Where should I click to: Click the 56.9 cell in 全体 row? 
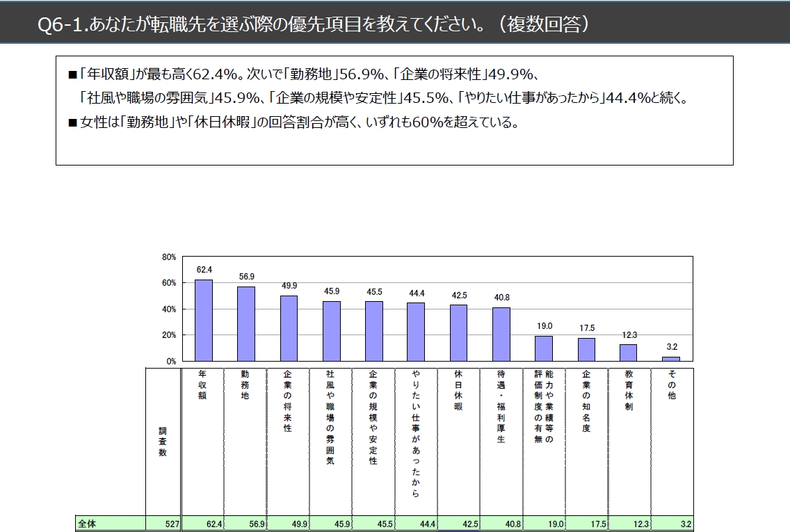point(245,524)
